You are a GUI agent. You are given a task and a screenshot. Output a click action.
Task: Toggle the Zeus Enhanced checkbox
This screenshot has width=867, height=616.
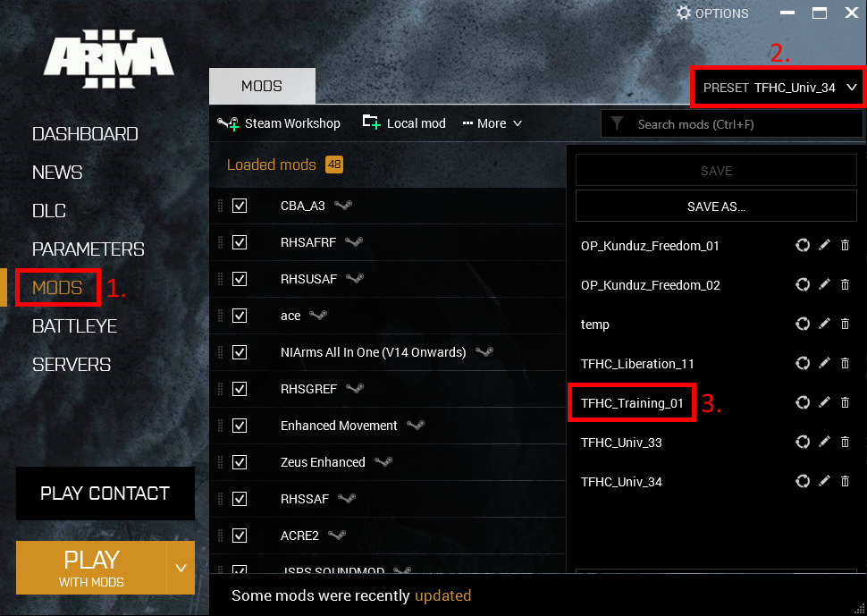point(240,461)
